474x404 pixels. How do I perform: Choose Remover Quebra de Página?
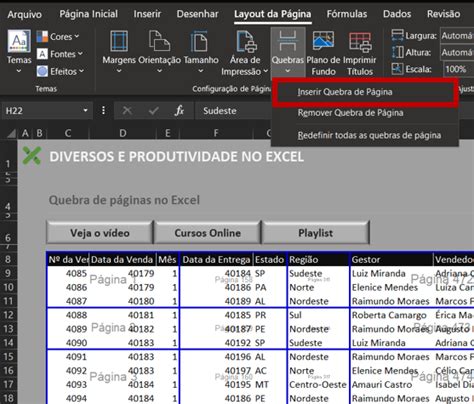(365, 113)
